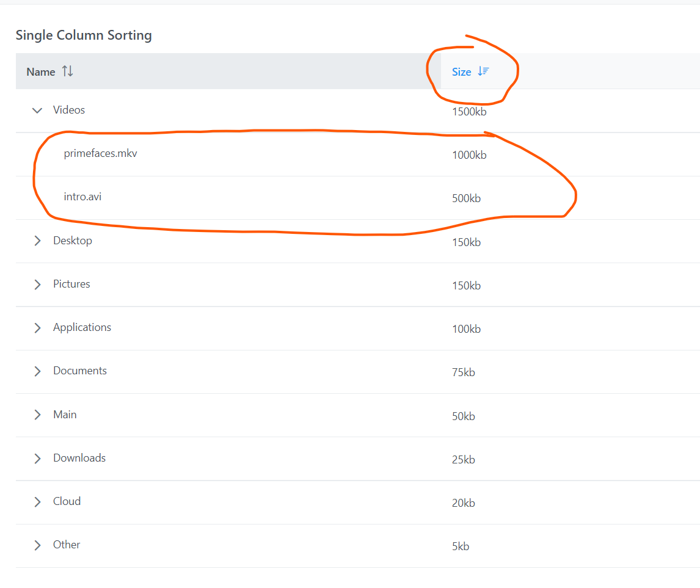700x588 pixels.
Task: Expand the Other folder
Action: tap(37, 545)
